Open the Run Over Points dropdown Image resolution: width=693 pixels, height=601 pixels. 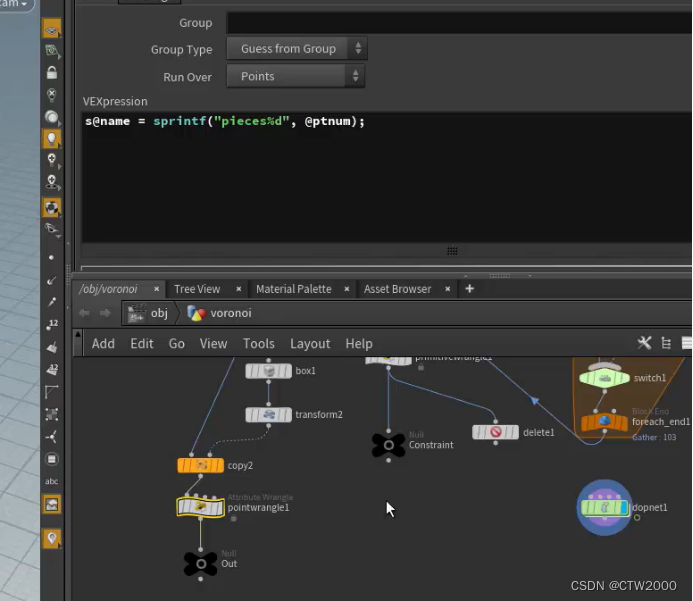click(x=295, y=76)
